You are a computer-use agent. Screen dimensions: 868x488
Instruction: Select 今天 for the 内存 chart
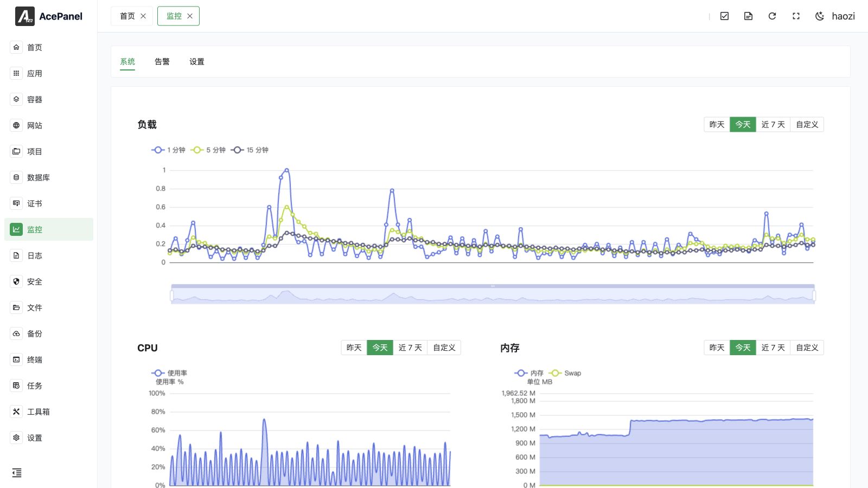coord(743,348)
